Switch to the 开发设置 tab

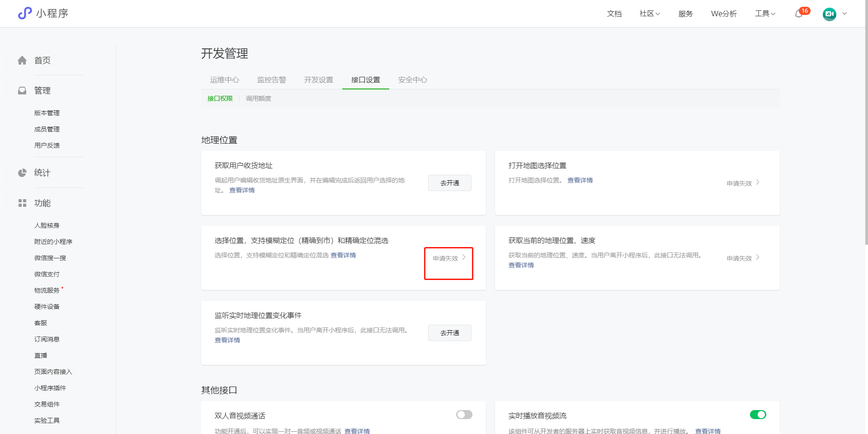point(319,80)
